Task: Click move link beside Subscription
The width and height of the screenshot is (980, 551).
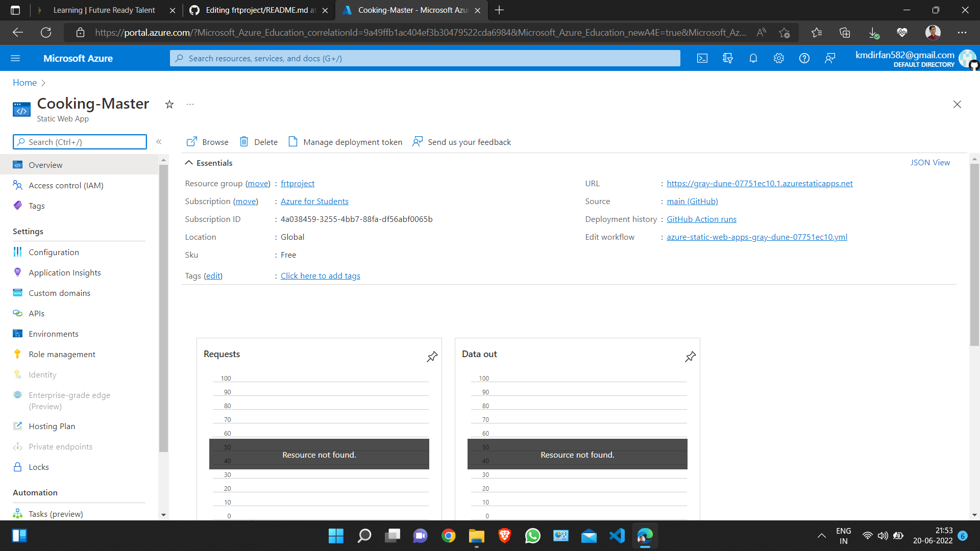Action: click(246, 201)
